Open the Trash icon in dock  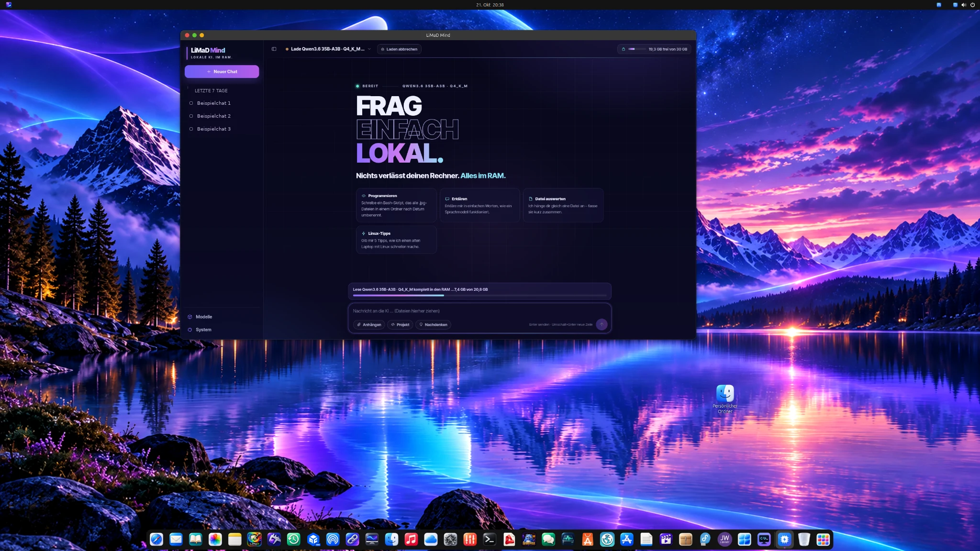click(804, 540)
